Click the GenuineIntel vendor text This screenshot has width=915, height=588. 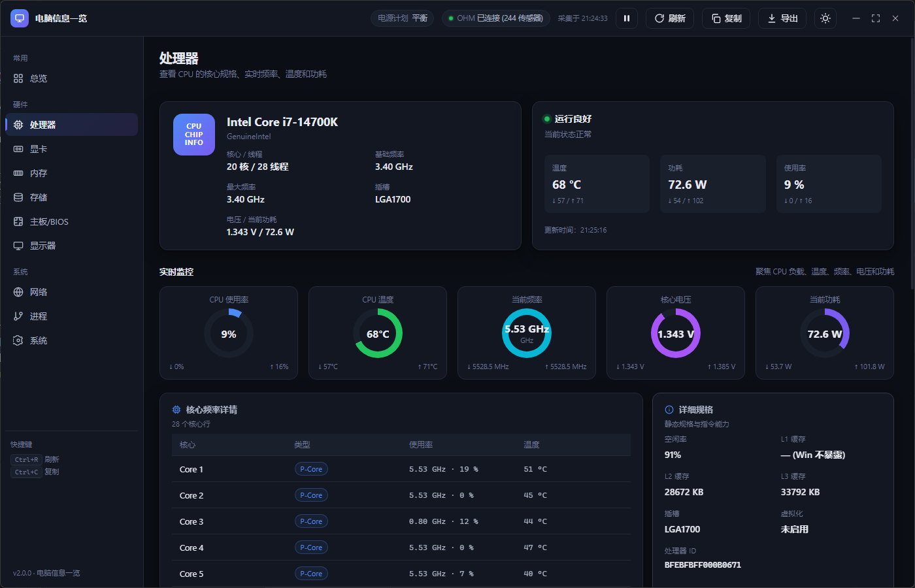pyautogui.click(x=248, y=137)
